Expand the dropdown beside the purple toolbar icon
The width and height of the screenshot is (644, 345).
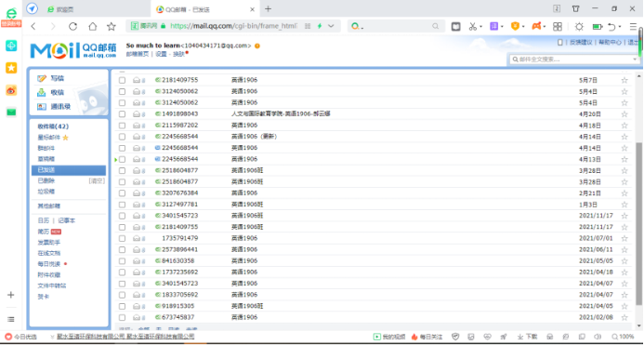point(502,27)
